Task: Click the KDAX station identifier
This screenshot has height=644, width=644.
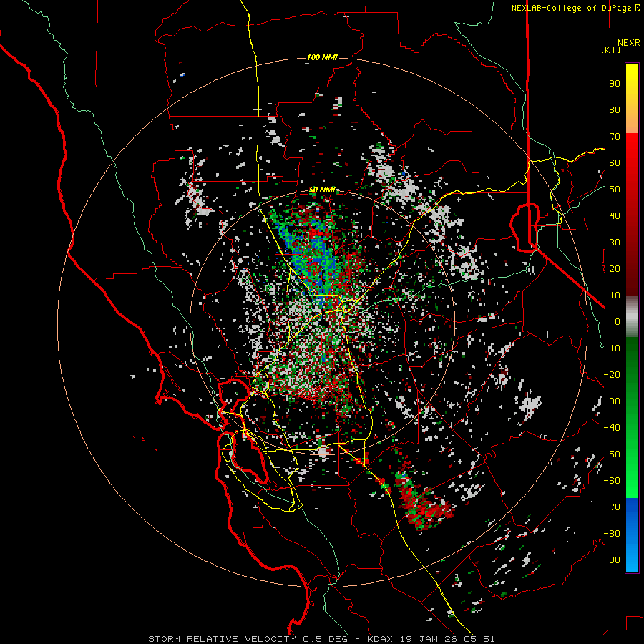Action: pyautogui.click(x=379, y=639)
